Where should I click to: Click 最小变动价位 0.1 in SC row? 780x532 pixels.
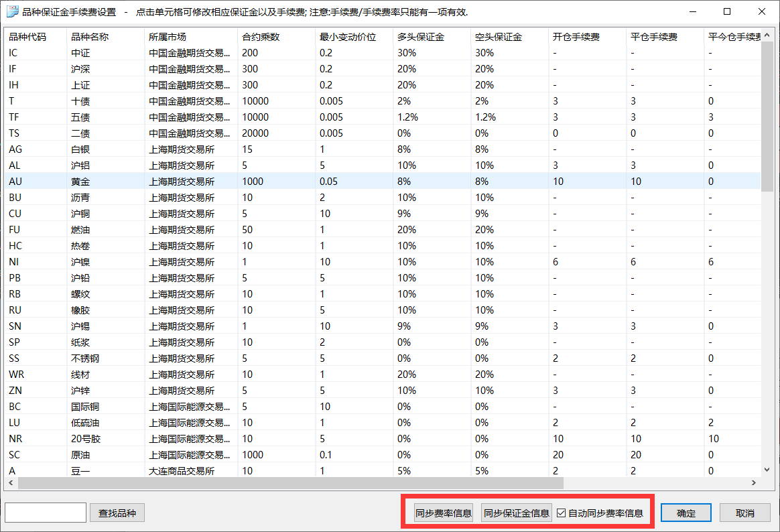pyautogui.click(x=354, y=454)
